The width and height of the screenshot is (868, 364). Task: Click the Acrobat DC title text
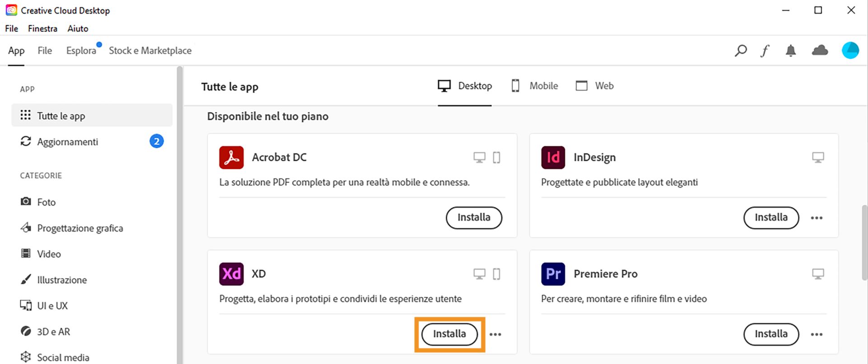point(279,157)
